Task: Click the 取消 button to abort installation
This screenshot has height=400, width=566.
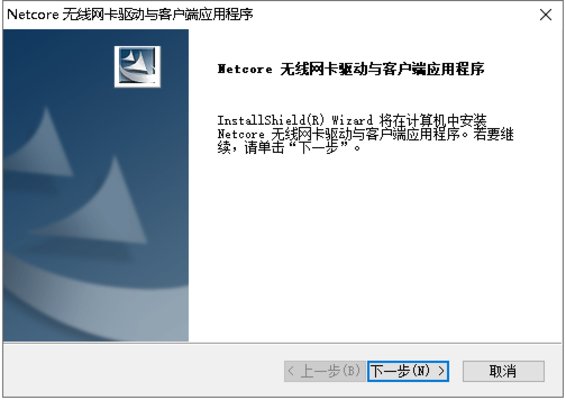Action: (x=503, y=371)
